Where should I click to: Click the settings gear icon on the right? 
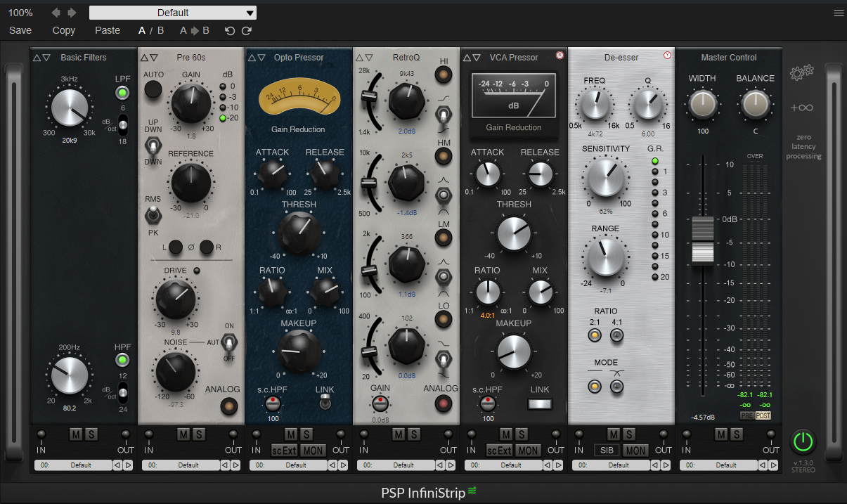point(802,72)
